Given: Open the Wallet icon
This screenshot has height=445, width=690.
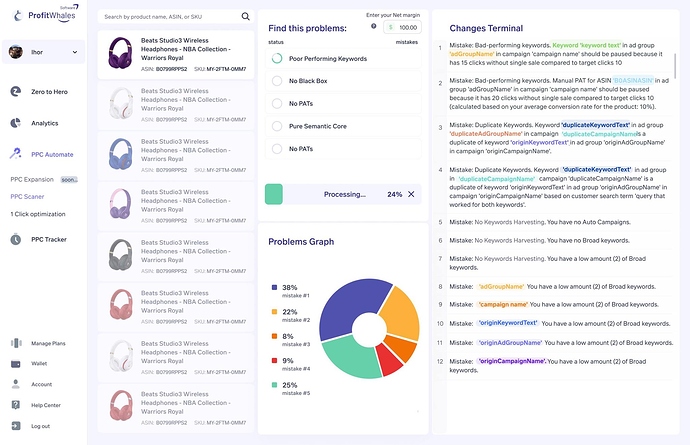Looking at the screenshot, I should (16, 364).
